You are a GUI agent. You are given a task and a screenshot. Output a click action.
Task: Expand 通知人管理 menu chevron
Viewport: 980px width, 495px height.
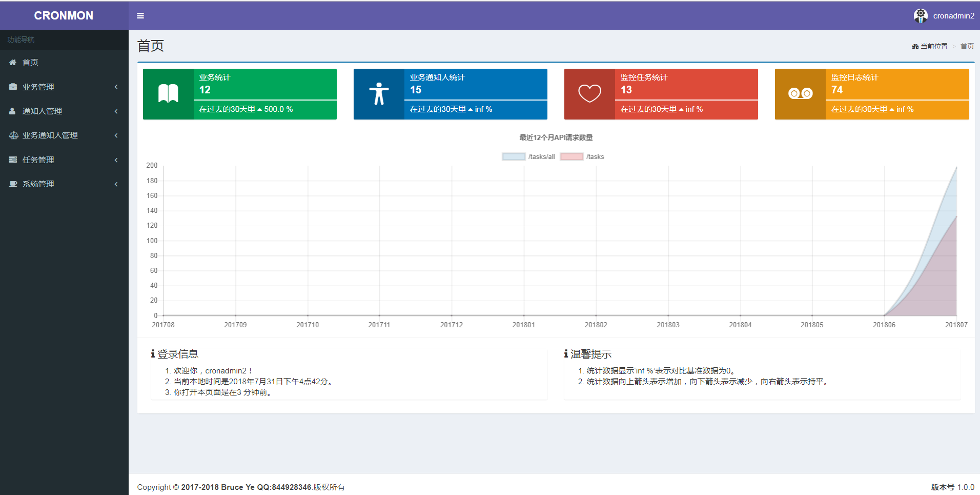click(116, 111)
